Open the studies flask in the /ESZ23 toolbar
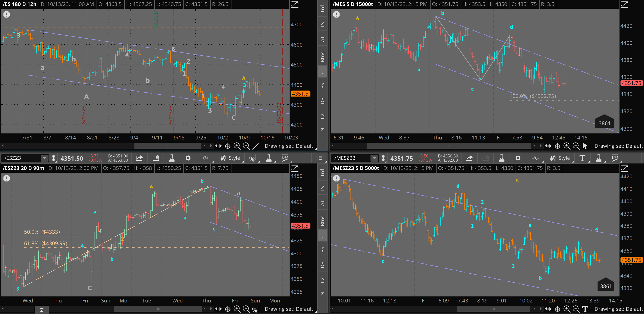Screen dimensions: 644x314 [x=172, y=158]
